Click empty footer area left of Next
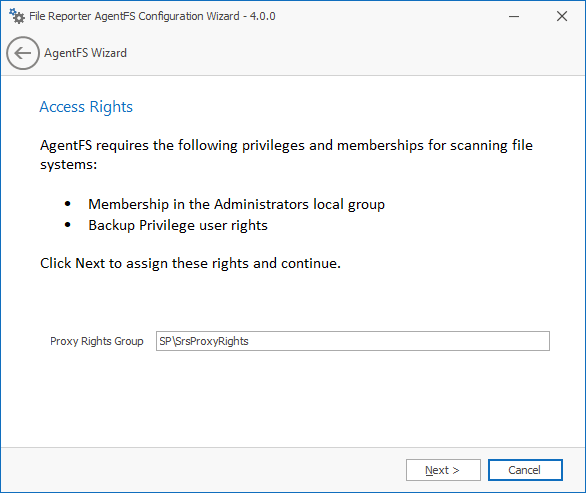 click(202, 470)
